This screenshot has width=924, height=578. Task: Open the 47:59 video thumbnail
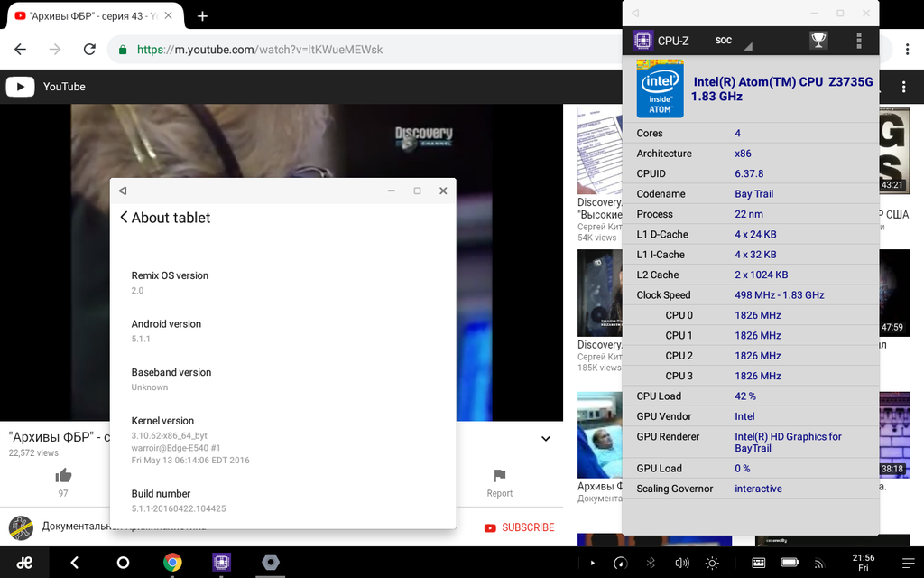point(894,294)
